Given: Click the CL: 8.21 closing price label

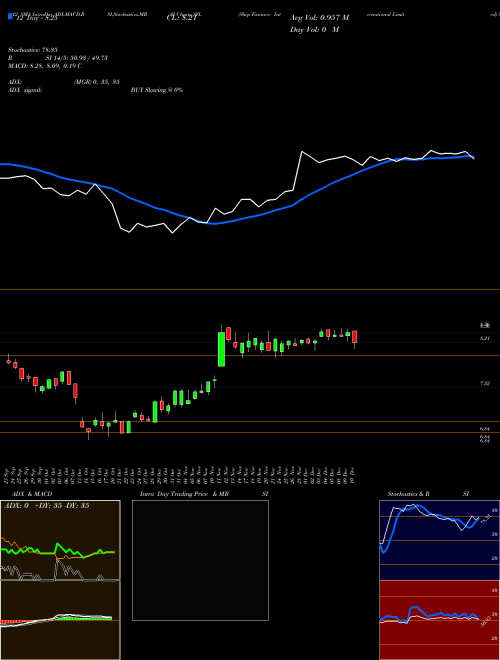Looking at the screenshot, I should point(182,18).
